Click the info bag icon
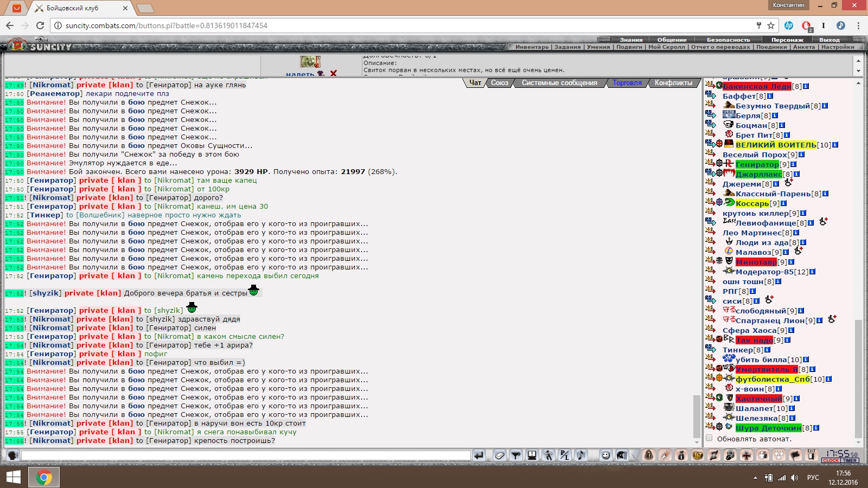The image size is (868, 488). click(681, 455)
